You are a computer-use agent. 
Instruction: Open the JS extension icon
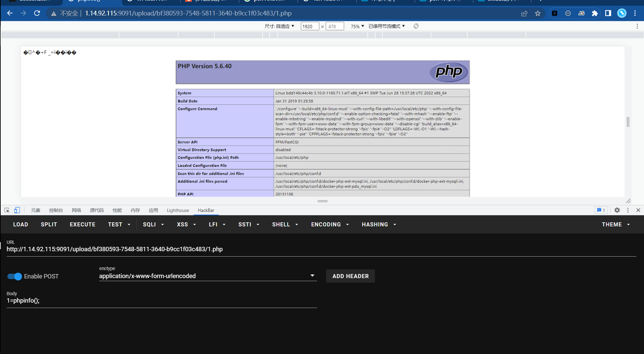581,13
